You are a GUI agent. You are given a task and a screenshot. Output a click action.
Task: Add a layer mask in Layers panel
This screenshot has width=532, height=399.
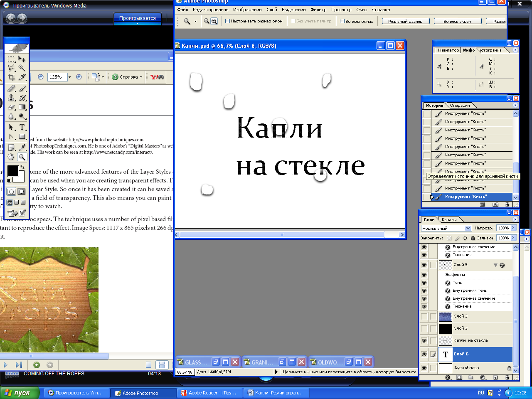pyautogui.click(x=459, y=377)
